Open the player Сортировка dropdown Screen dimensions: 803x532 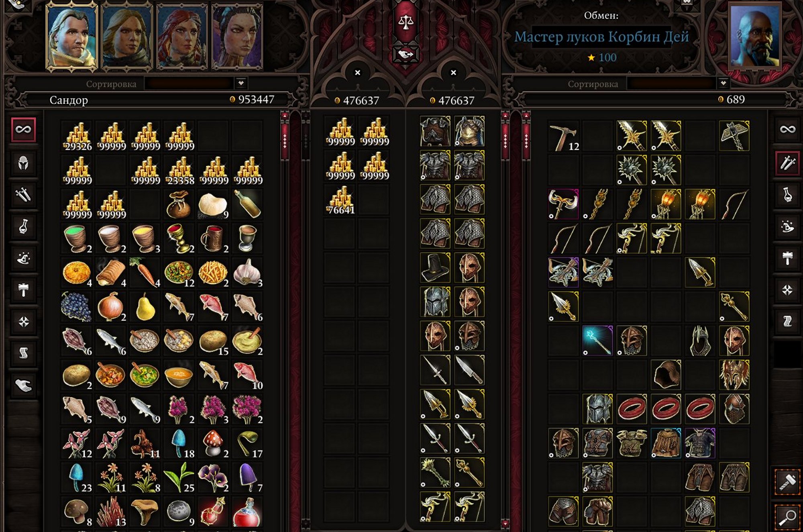tap(196, 84)
